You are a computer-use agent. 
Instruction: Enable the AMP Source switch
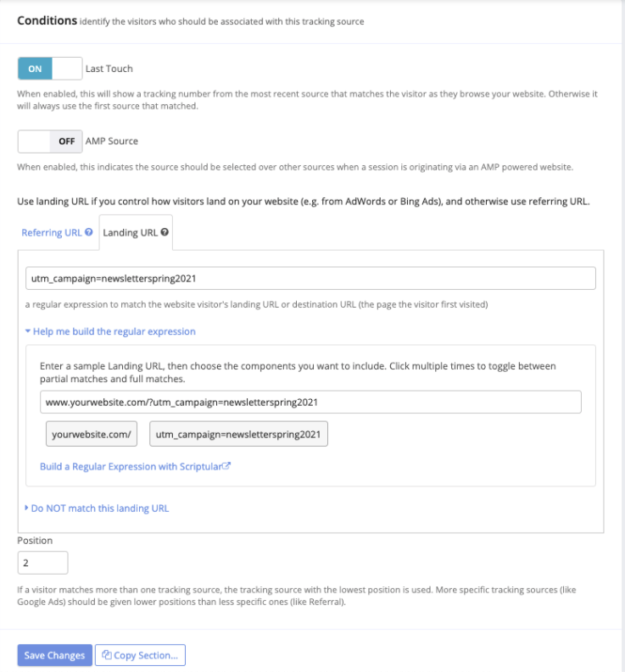[50, 141]
